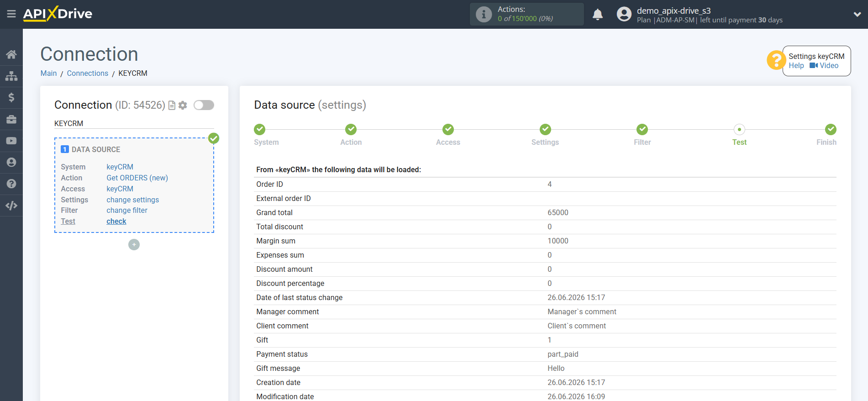The image size is (868, 401).
Task: Open the connection notes document icon
Action: [x=172, y=106]
